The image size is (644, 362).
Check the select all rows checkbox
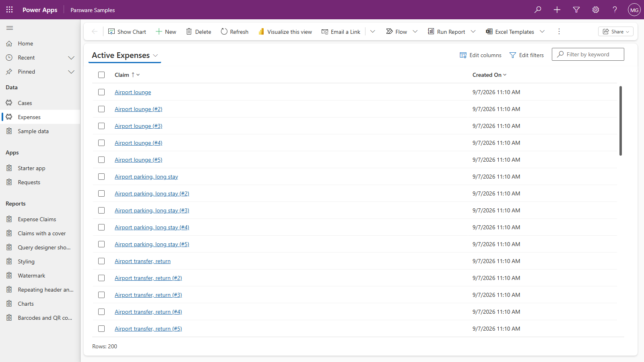point(101,75)
